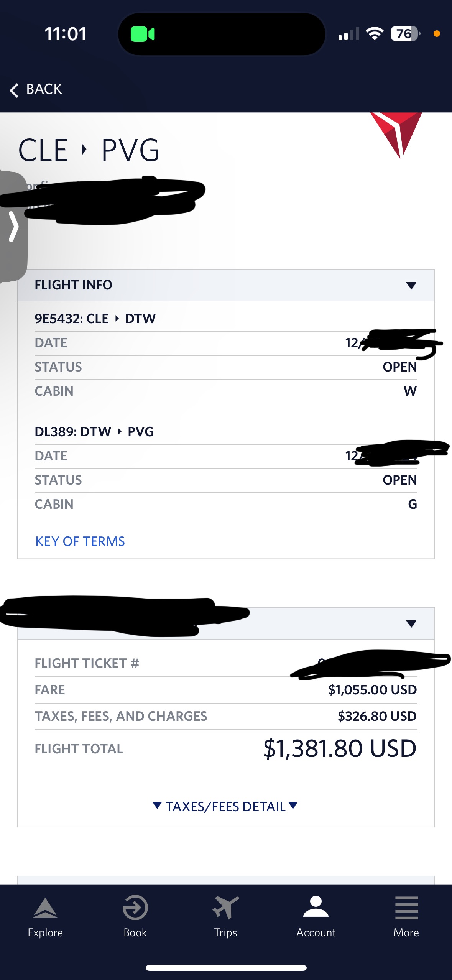
Task: Collapse the Flight Info section arrow
Action: [x=411, y=285]
